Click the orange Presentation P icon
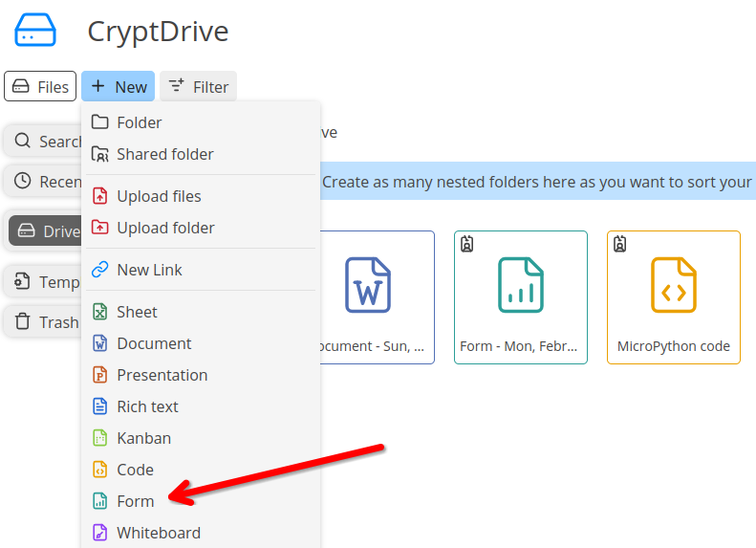Screen dimensions: 756x548 (99, 375)
